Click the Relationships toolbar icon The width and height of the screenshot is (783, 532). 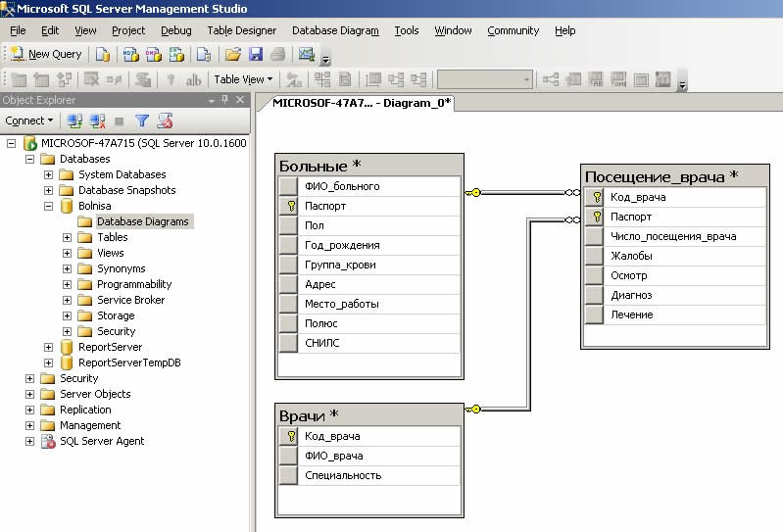point(551,79)
